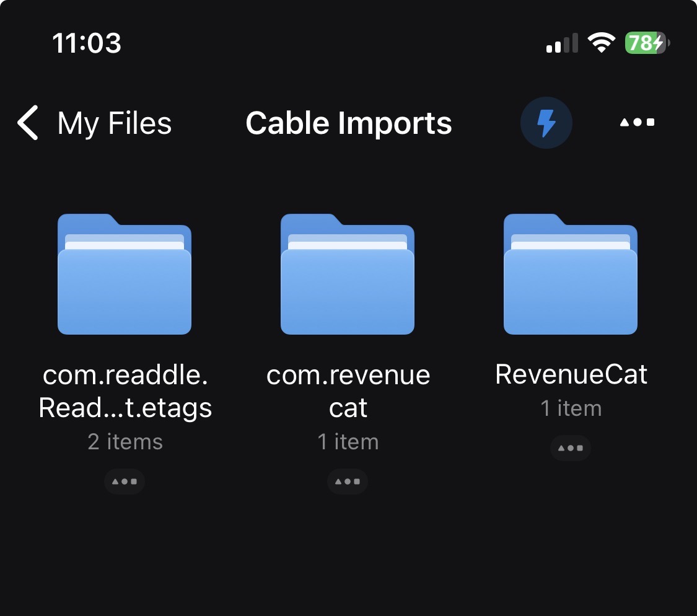Open the com.revenuecat folder icon
The width and height of the screenshot is (697, 616).
tap(348, 274)
